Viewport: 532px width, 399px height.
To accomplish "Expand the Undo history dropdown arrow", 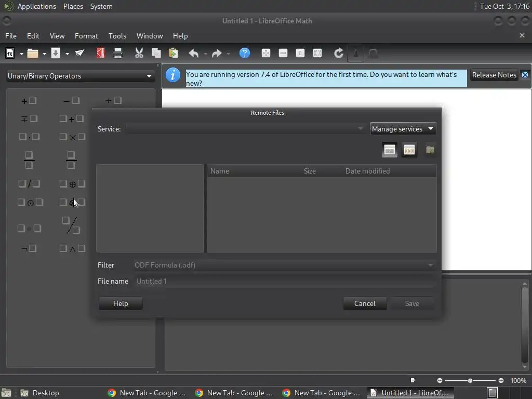I will 205,54.
